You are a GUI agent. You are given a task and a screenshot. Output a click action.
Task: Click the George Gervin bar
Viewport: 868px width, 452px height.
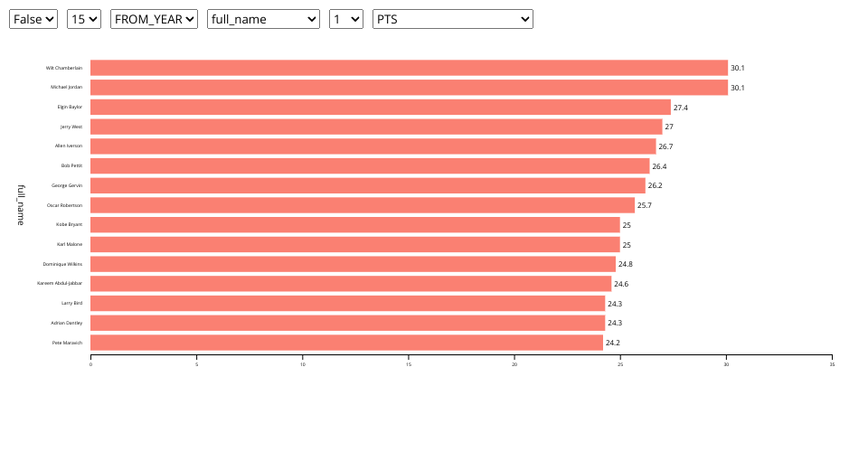pos(368,185)
